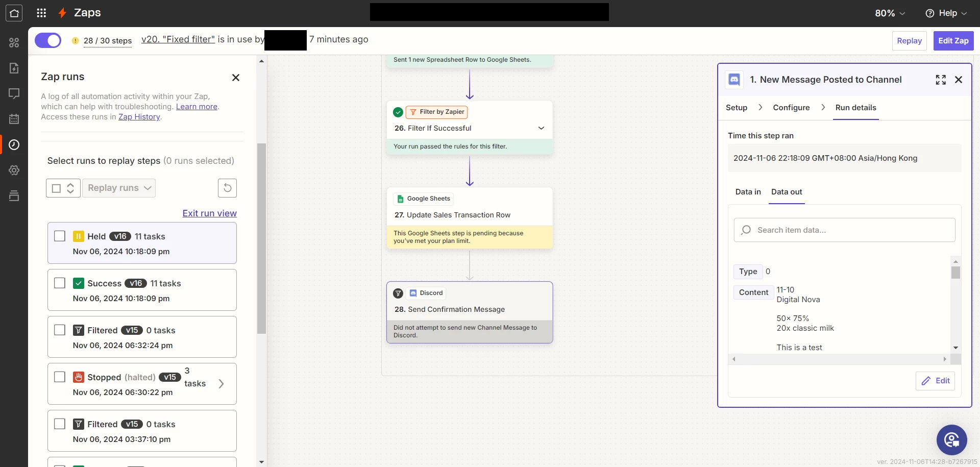
Task: Open the comments sidebar icon
Action: [14, 93]
